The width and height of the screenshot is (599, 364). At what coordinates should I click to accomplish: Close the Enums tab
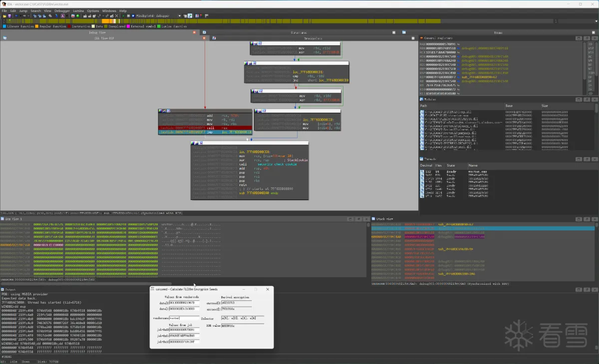(x=594, y=32)
